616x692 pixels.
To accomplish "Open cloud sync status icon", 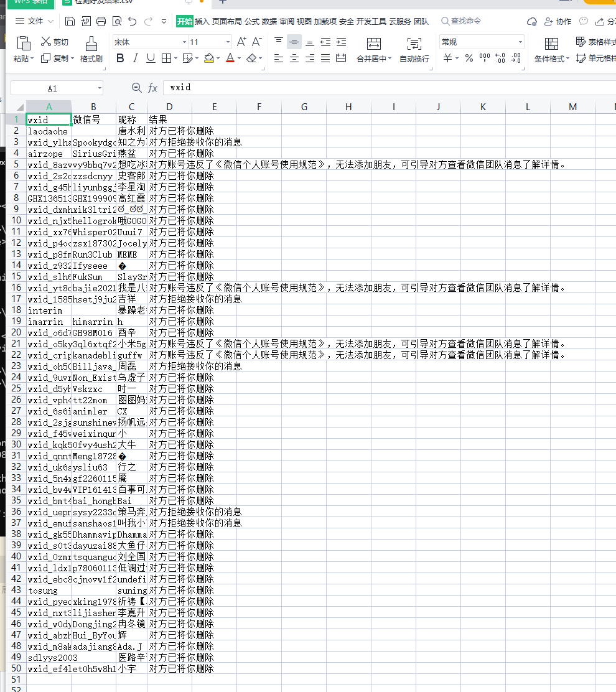I will point(532,21).
